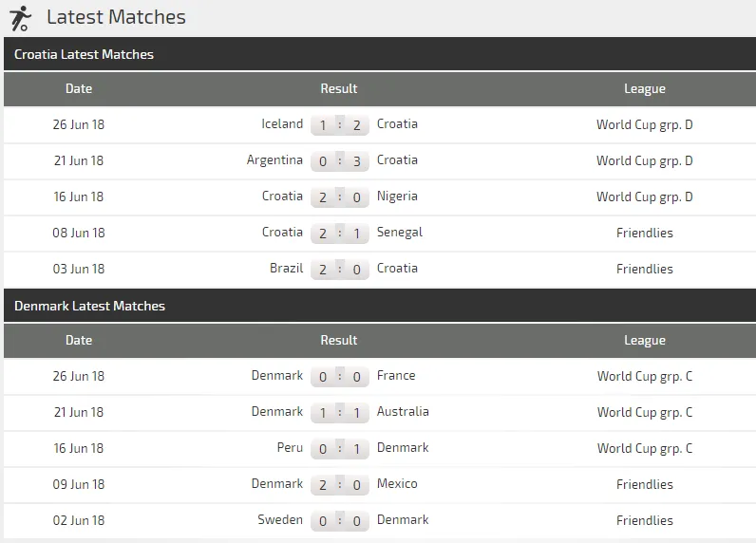Select the Peru team link
Screen dimensions: 756x543
tap(290, 448)
